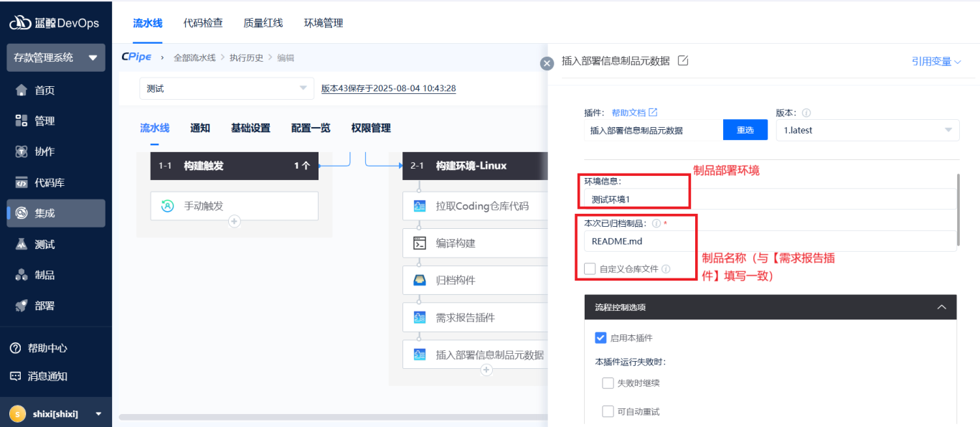
Task: Select the 流水线 sub-tab in editor
Action: coord(154,128)
